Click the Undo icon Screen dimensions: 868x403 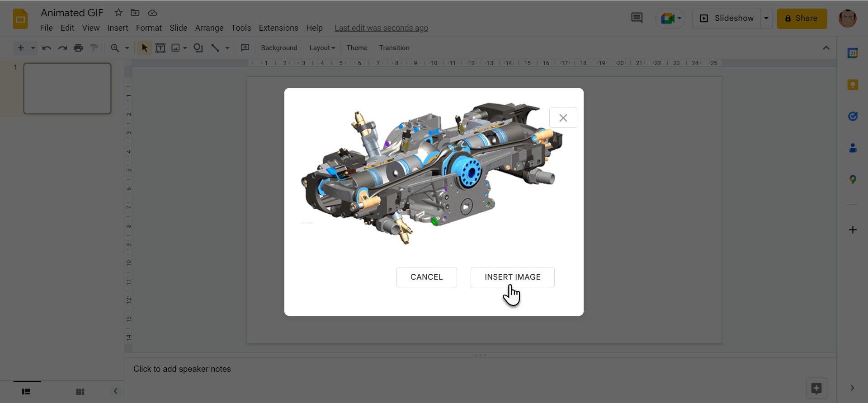click(x=46, y=48)
